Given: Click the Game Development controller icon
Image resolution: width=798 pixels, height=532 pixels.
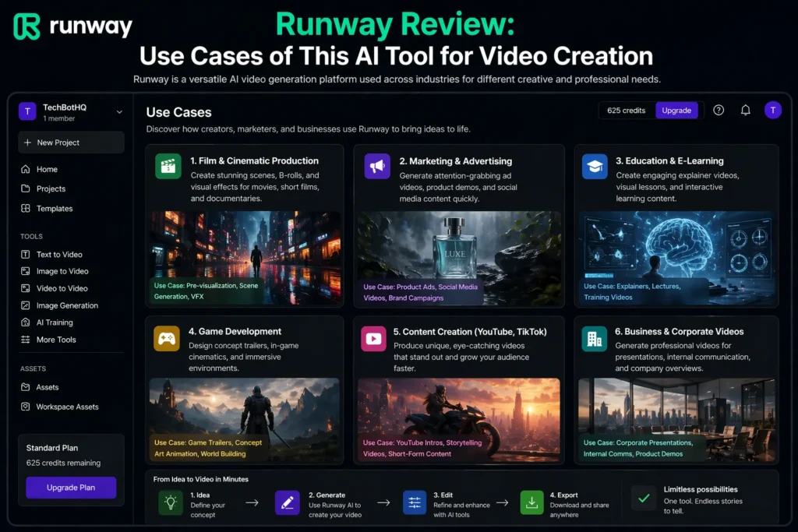Looking at the screenshot, I should point(167,338).
